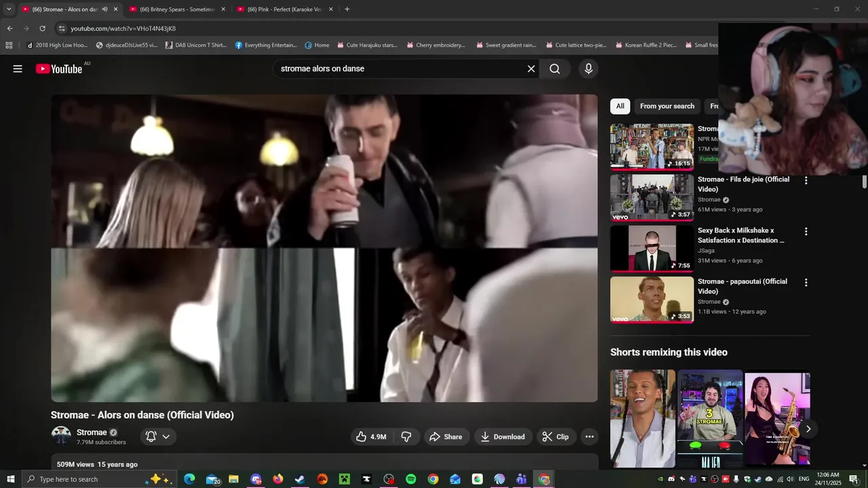Switch to Britney Spears Sometimes tab
The image size is (868, 488).
(177, 9)
